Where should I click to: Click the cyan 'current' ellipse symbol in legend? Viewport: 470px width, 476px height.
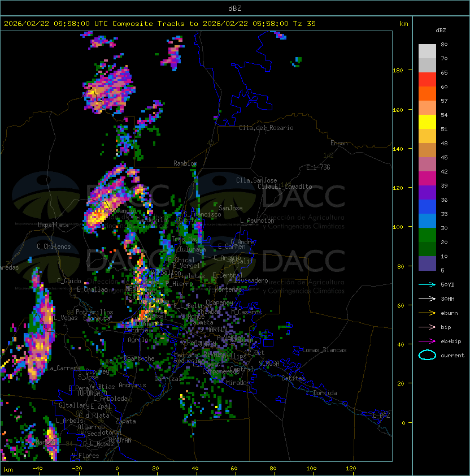point(427,355)
